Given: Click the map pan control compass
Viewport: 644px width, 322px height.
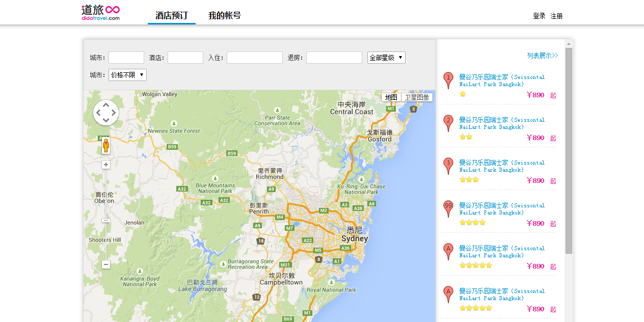Looking at the screenshot, I should (106, 113).
